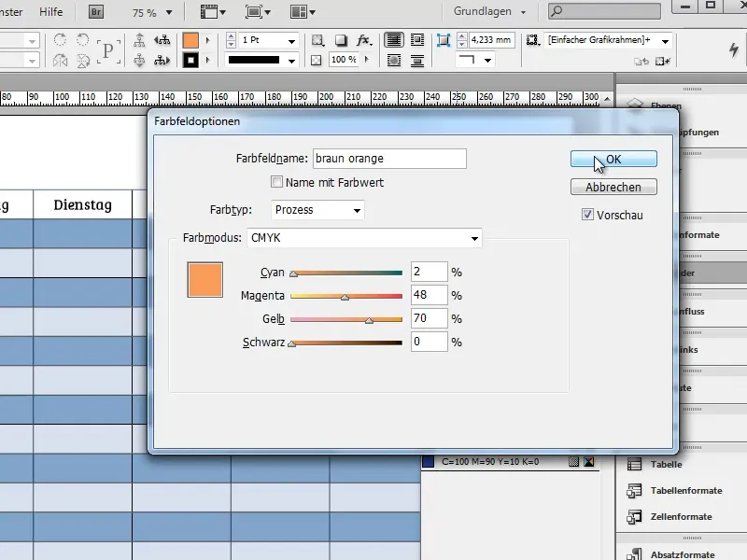Open the arrange documents dropdown

coord(303,12)
